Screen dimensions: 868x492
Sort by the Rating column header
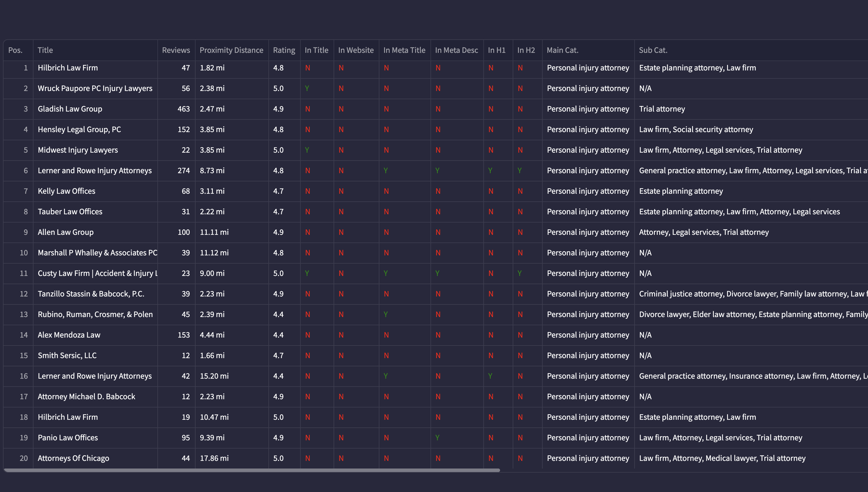pos(284,50)
